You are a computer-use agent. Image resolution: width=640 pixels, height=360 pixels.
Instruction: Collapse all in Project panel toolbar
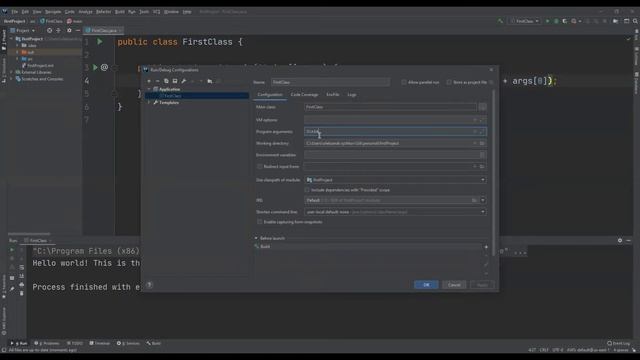click(58, 31)
